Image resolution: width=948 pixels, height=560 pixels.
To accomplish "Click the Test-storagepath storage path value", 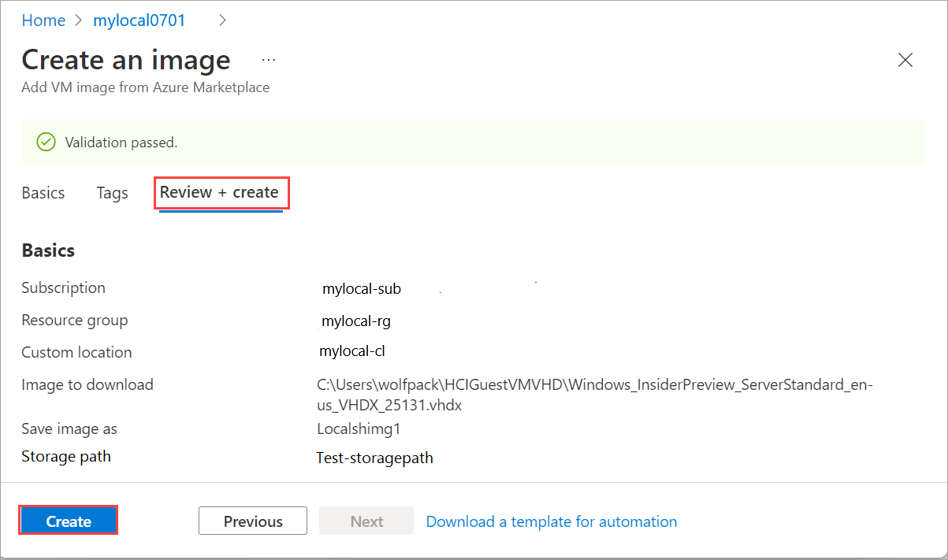I will [x=374, y=458].
